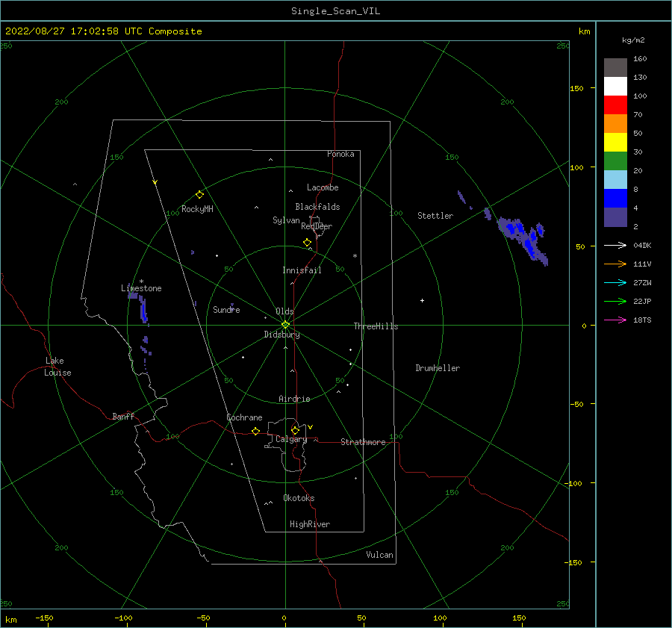Click the Innisfail town label
The image size is (672, 628).
pos(302,270)
